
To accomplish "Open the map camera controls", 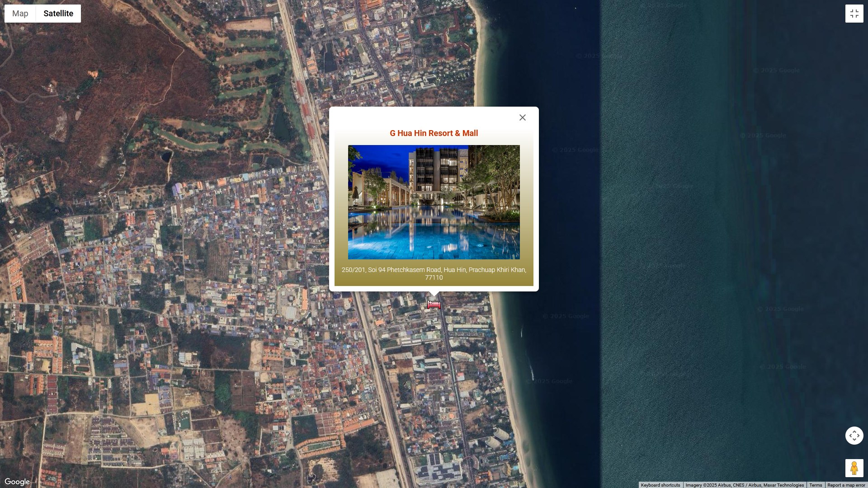I will click(854, 436).
